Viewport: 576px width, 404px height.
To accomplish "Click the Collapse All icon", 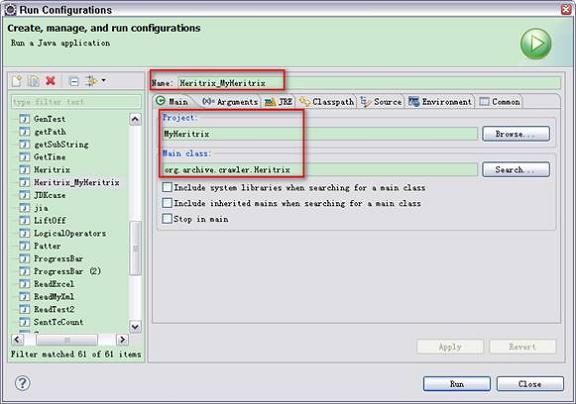I will coord(74,81).
